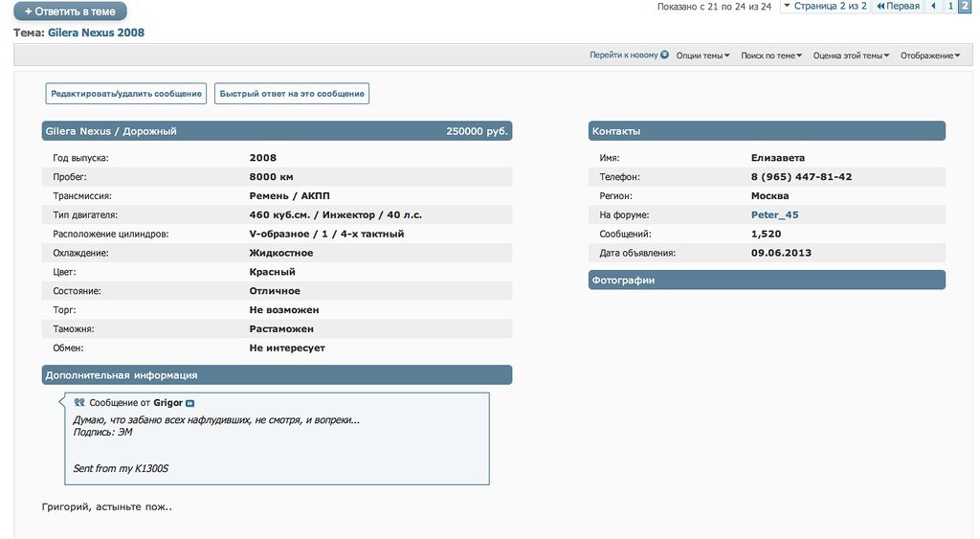The width and height of the screenshot is (980, 539).
Task: Click Редактировать/удалить сообщение button
Action: (126, 94)
